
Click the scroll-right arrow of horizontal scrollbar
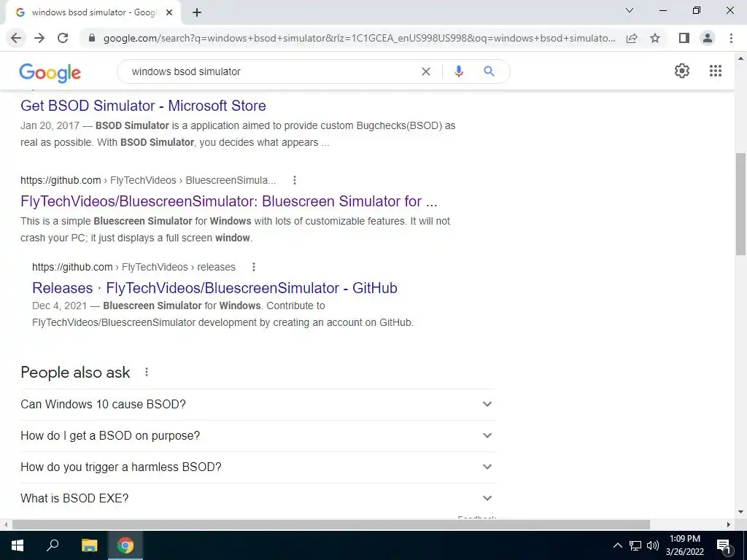pyautogui.click(x=729, y=525)
